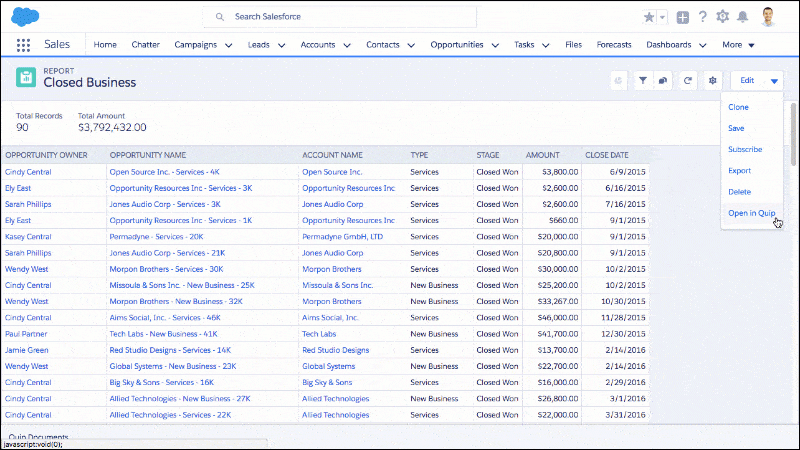Expand the Leads tab chevron
800x450 pixels.
click(281, 45)
